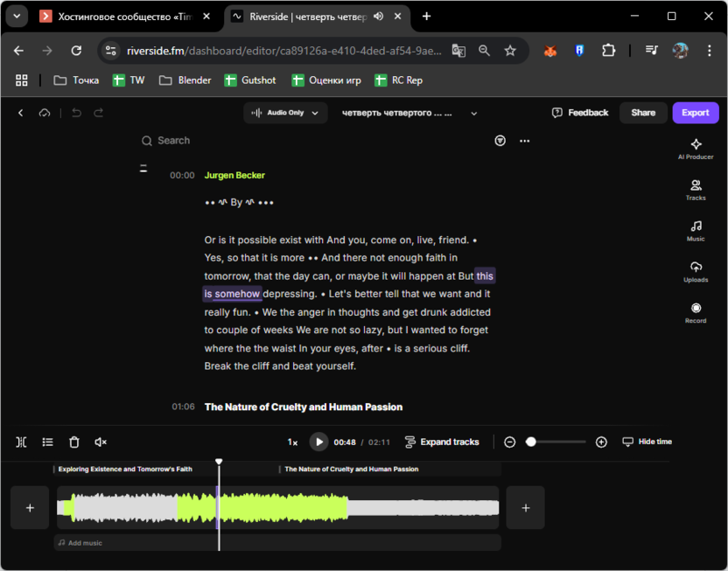
Task: Adjust the timeline zoom slider
Action: point(531,442)
